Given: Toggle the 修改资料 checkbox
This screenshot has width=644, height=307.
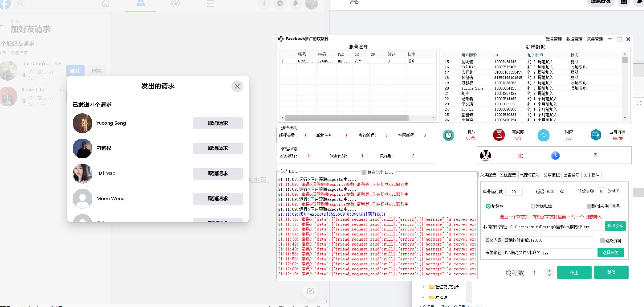Looking at the screenshot, I should [602, 241].
